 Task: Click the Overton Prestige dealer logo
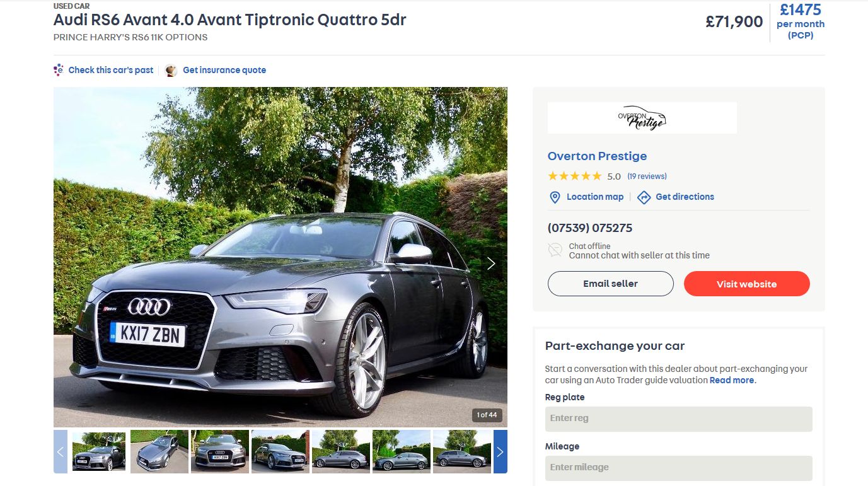pyautogui.click(x=642, y=118)
